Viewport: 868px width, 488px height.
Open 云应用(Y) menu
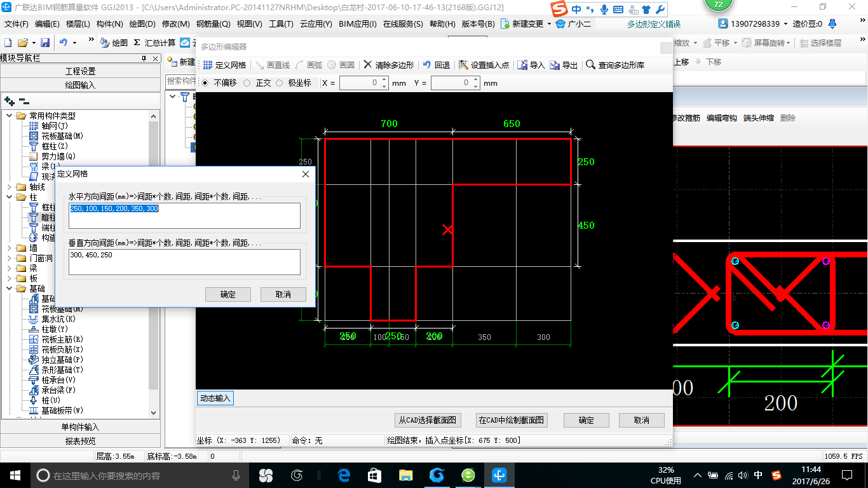[x=316, y=24]
